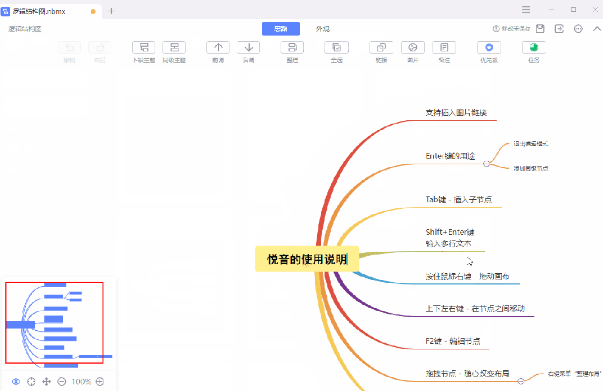This screenshot has width=603, height=391.
Task: Zoom out with the minus circle
Action: (62, 381)
